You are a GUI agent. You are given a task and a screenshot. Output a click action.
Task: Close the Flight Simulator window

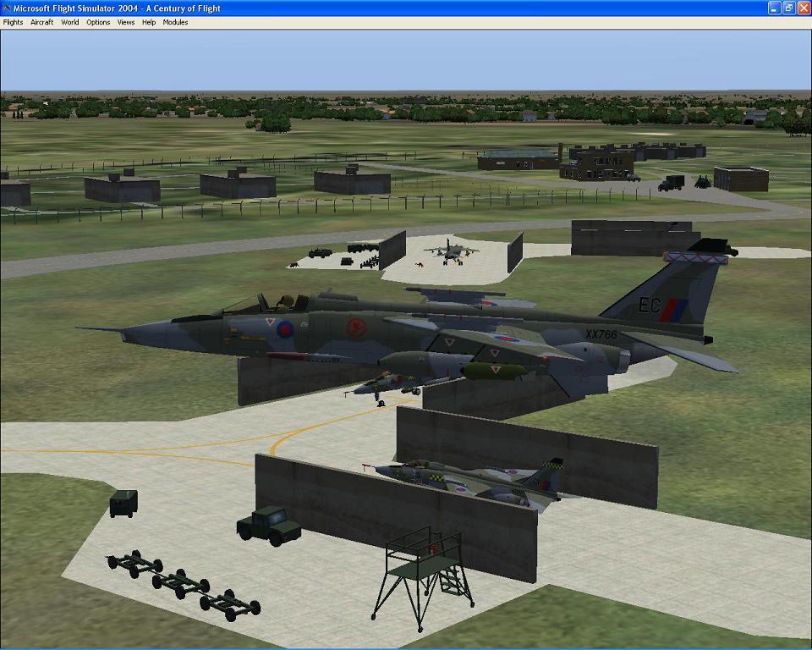point(804,8)
